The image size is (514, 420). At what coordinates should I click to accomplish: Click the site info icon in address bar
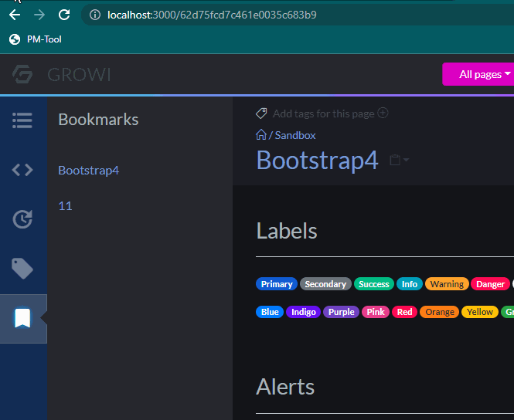coord(95,15)
